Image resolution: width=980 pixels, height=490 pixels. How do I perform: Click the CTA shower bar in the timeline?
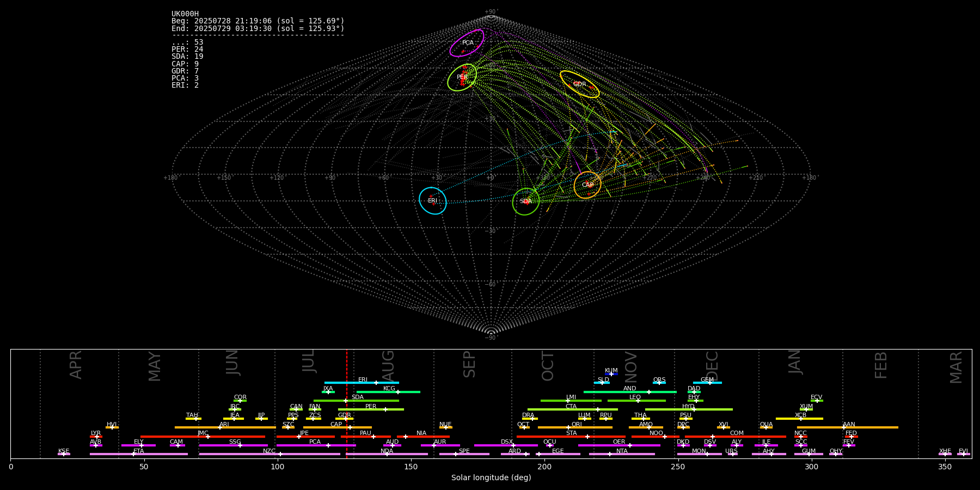tap(573, 409)
